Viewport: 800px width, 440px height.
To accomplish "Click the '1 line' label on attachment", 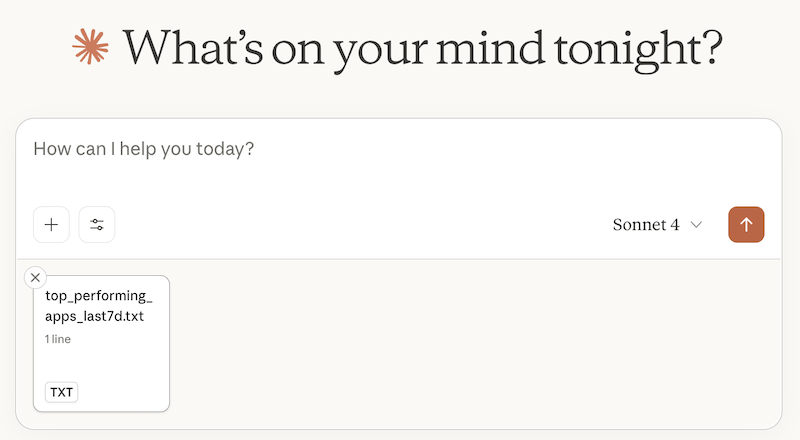I will (58, 339).
